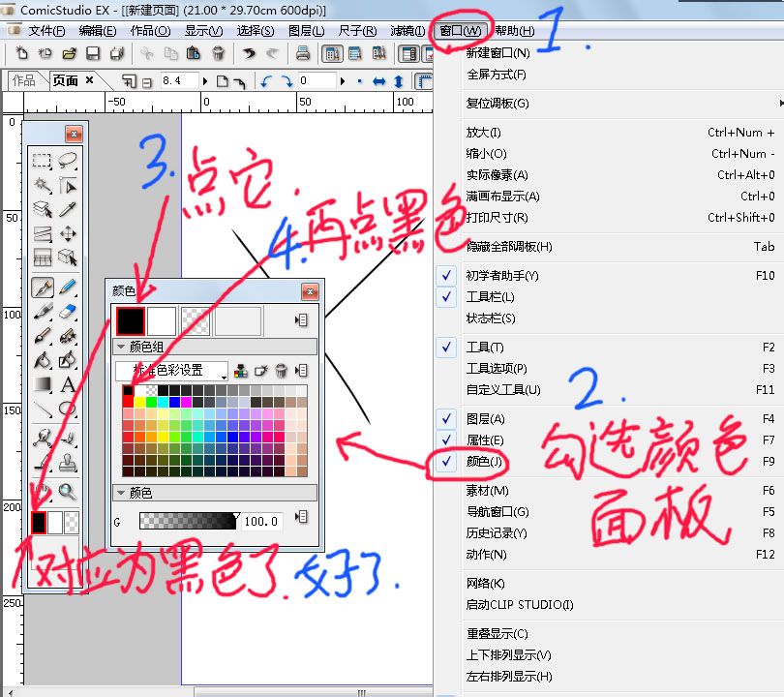Choose 隐藏全部调板(H) entry
This screenshot has width=784, height=697.
[x=509, y=247]
